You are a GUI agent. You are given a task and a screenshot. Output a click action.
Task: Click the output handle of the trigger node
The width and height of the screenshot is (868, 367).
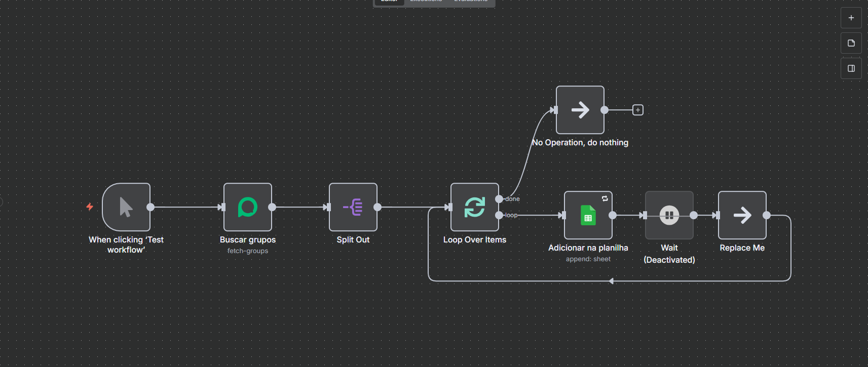[x=150, y=207]
